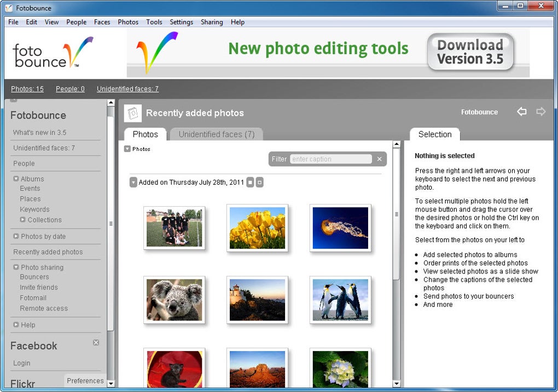Image resolution: width=558 pixels, height=392 pixels.
Task: Click the Download Version 3.5 button
Action: click(x=470, y=52)
